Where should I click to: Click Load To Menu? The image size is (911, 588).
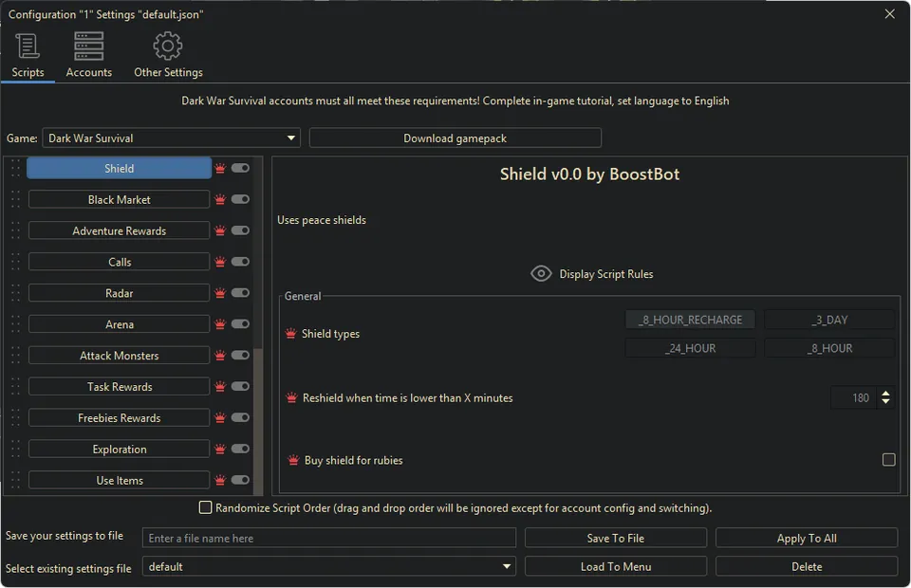616,566
